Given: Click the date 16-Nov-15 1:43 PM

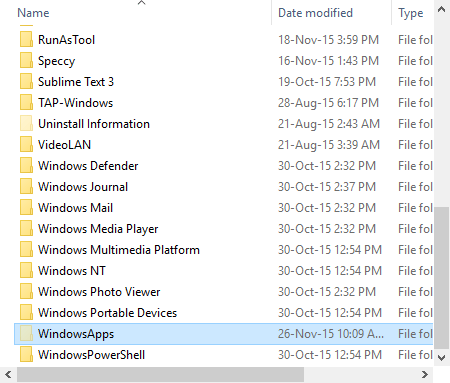Looking at the screenshot, I should coord(329,61).
